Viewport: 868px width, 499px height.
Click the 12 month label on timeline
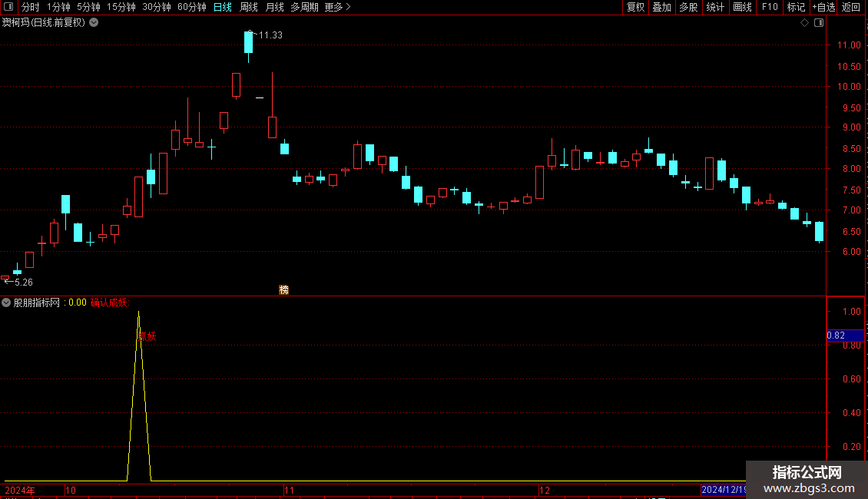(545, 490)
